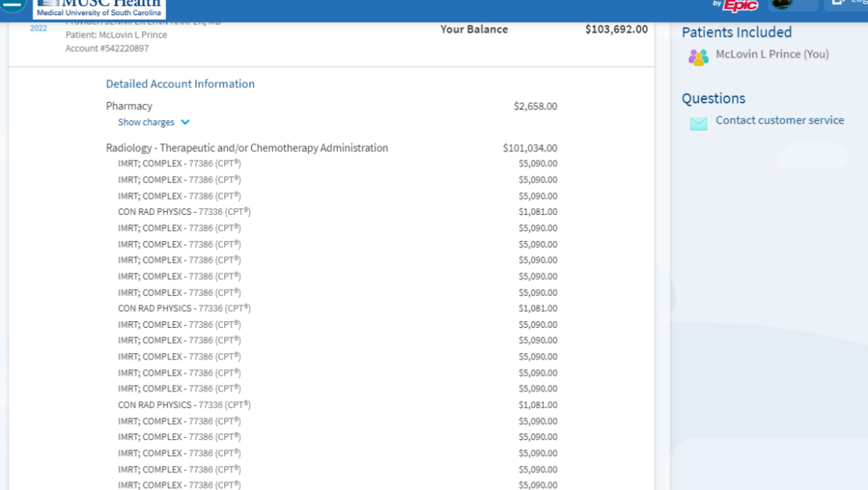The height and width of the screenshot is (490, 868).
Task: Click the MUSC Health logo
Action: pyautogui.click(x=99, y=8)
